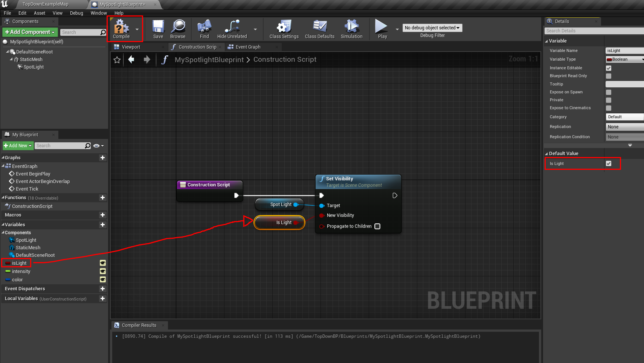Image resolution: width=644 pixels, height=363 pixels.
Task: Select the isLight variable
Action: point(19,263)
